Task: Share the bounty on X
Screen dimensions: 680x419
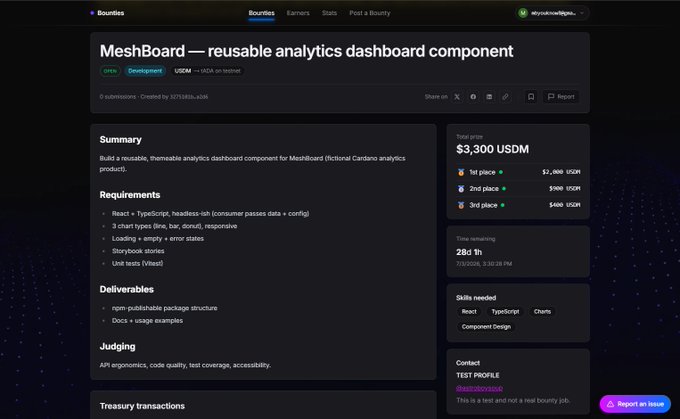Action: (x=457, y=97)
